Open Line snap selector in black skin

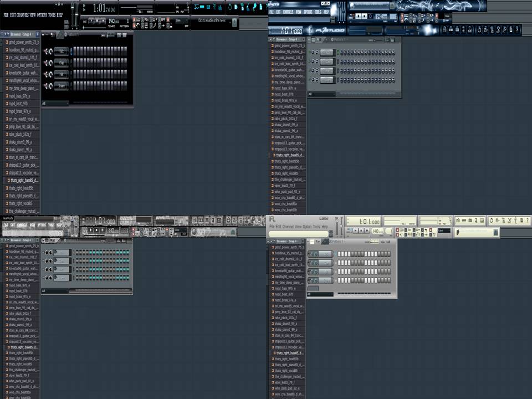pos(182,21)
